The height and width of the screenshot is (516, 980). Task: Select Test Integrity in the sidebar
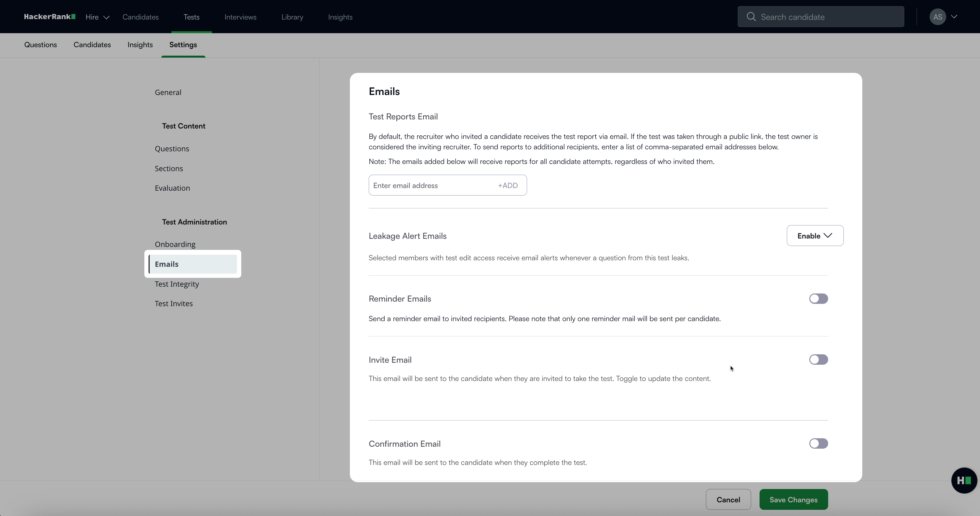click(177, 284)
